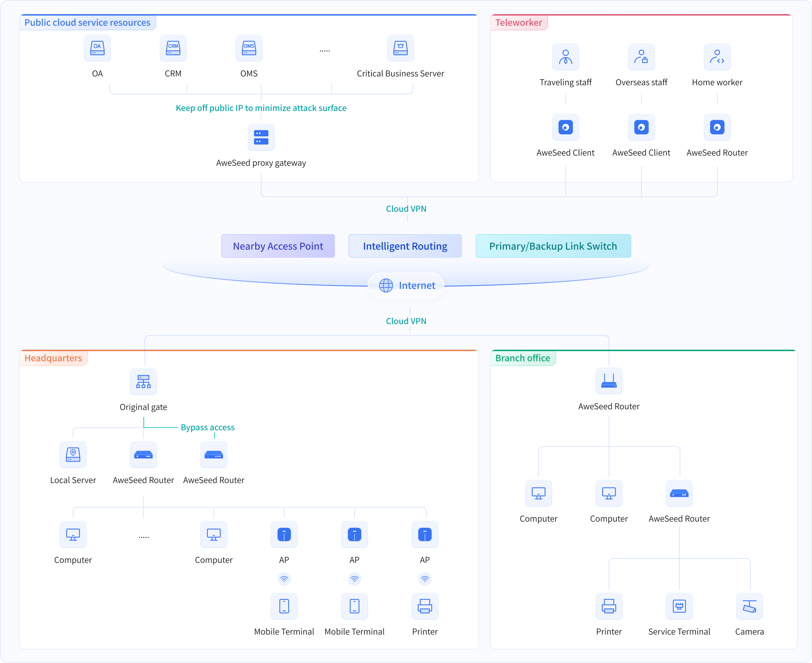The height and width of the screenshot is (663, 812).
Task: Click the 'Traveling staff' label
Action: 566,83
